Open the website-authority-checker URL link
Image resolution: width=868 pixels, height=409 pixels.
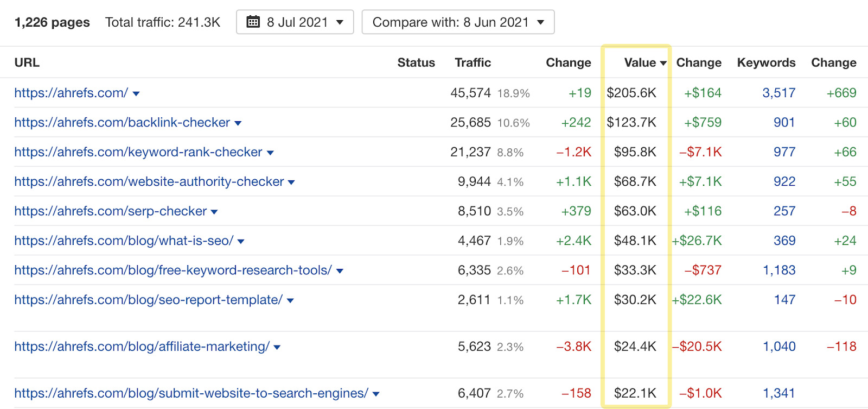[149, 181]
